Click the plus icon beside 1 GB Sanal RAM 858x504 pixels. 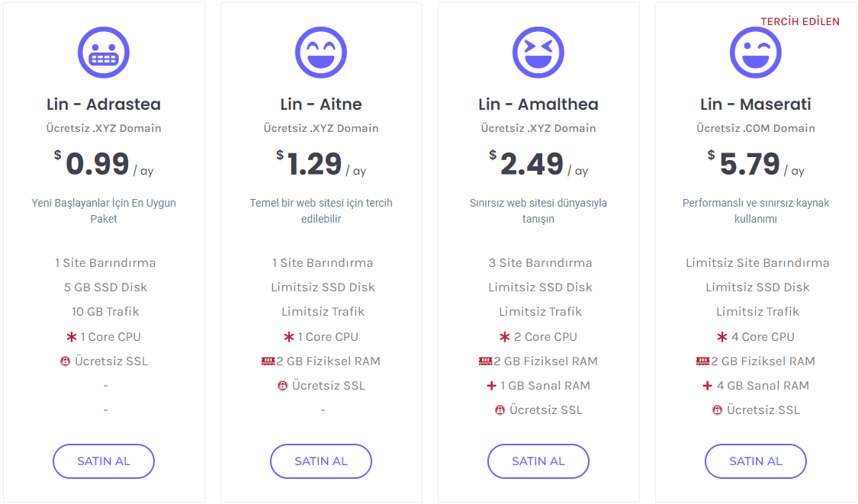pyautogui.click(x=491, y=386)
